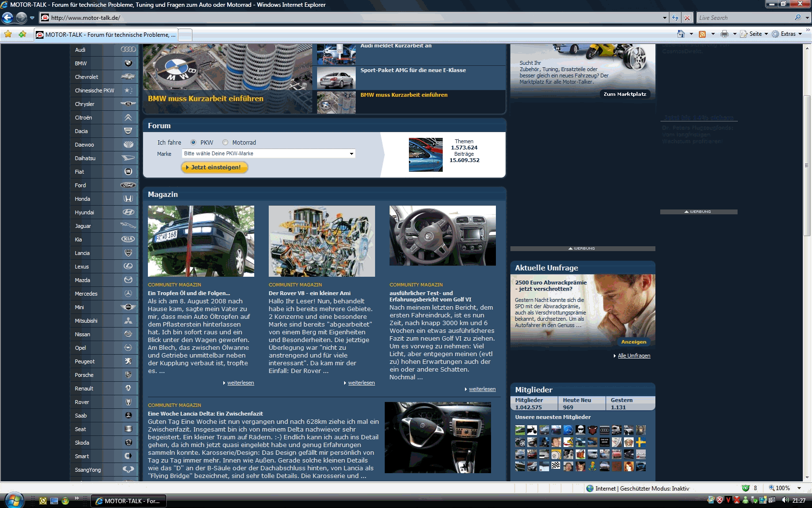The image size is (812, 508).
Task: Expand the RSS feeds dropdown arrow
Action: click(713, 34)
